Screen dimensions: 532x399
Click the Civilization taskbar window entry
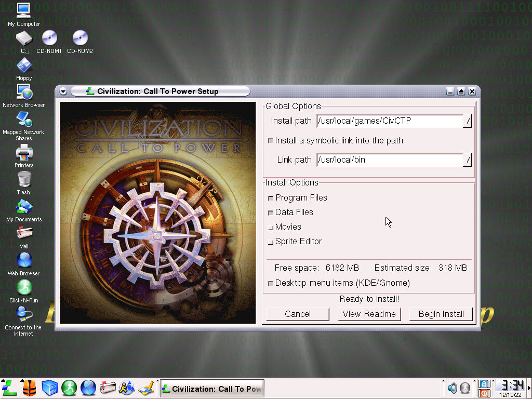212,389
